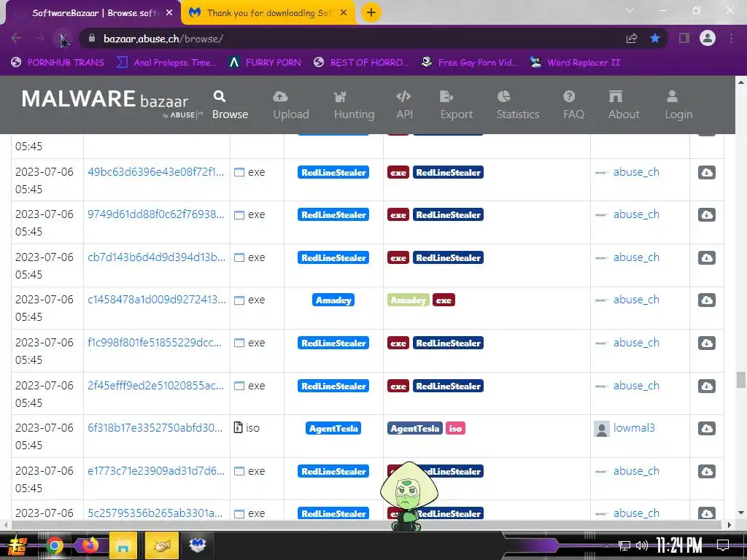Download sample 49bc63d6396e43e08f72f1
747x560 pixels.
706,172
